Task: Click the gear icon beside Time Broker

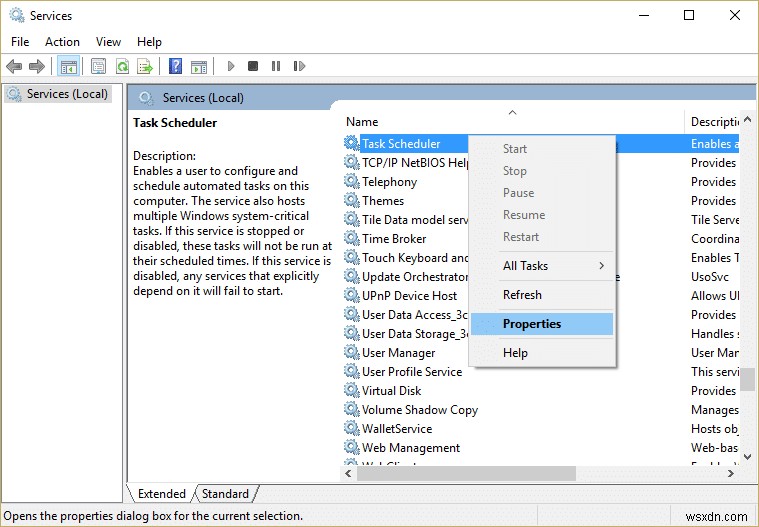Action: click(x=351, y=238)
